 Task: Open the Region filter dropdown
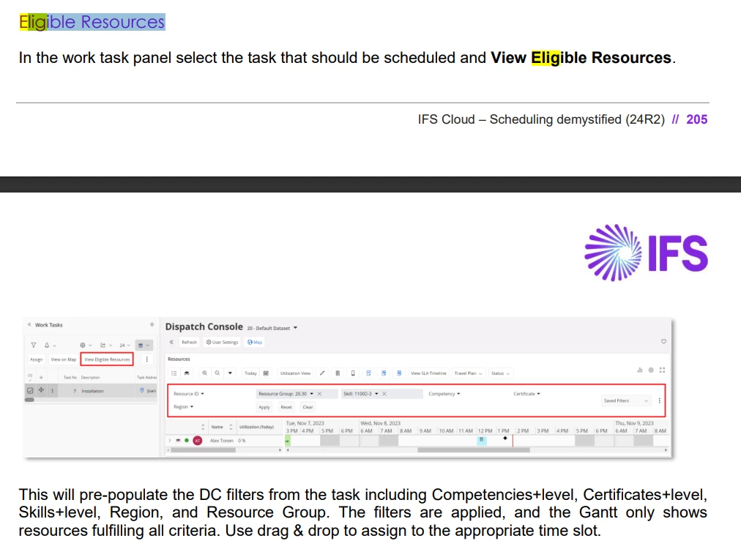point(183,406)
